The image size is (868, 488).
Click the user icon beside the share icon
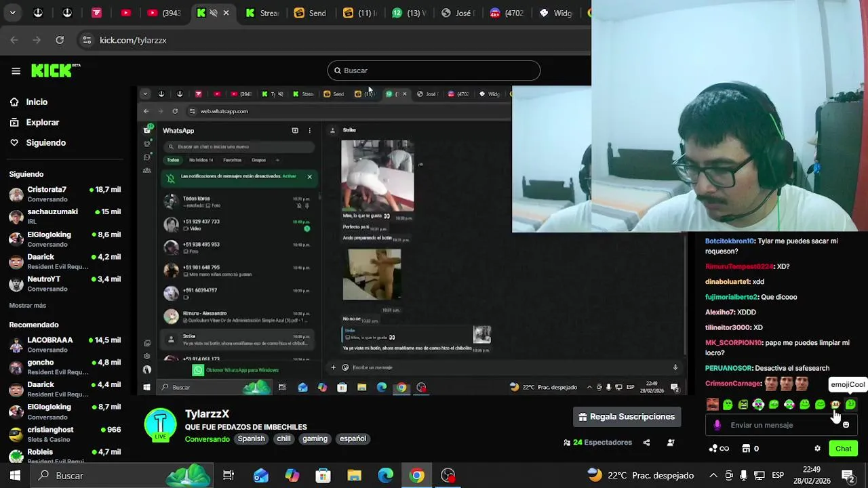(x=671, y=443)
